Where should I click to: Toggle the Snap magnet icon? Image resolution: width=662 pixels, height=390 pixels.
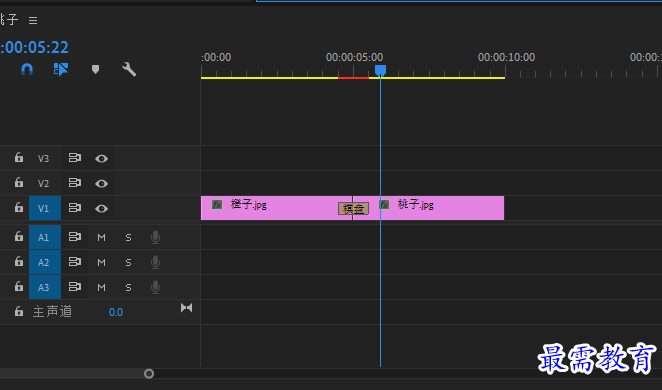27,69
